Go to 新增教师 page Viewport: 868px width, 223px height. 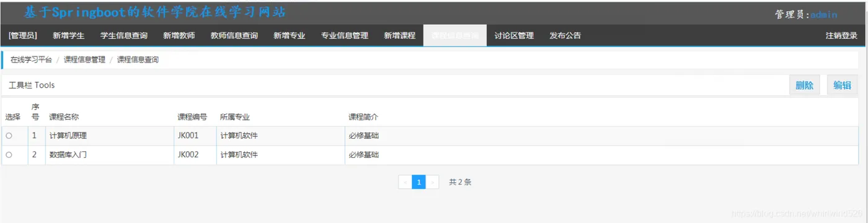[179, 35]
